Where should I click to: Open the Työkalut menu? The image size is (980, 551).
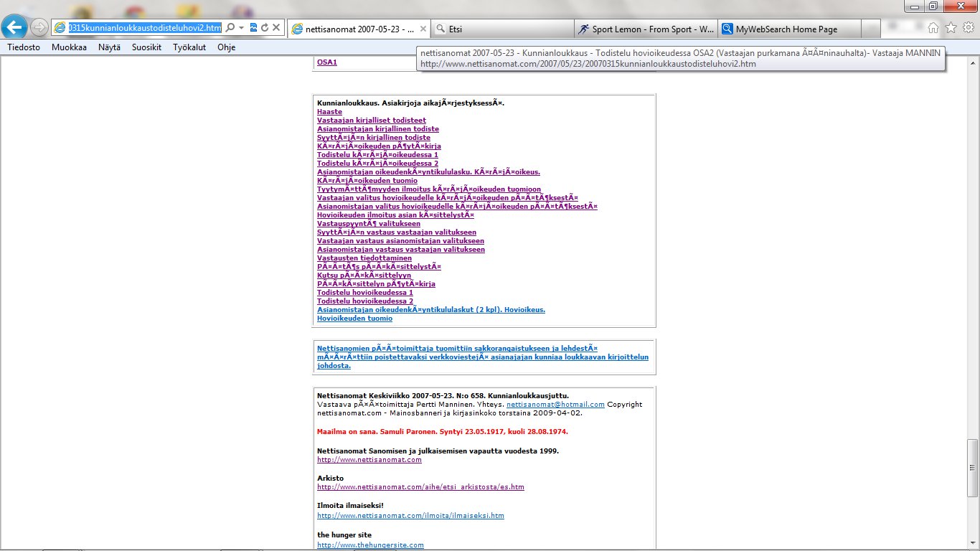pos(189,47)
